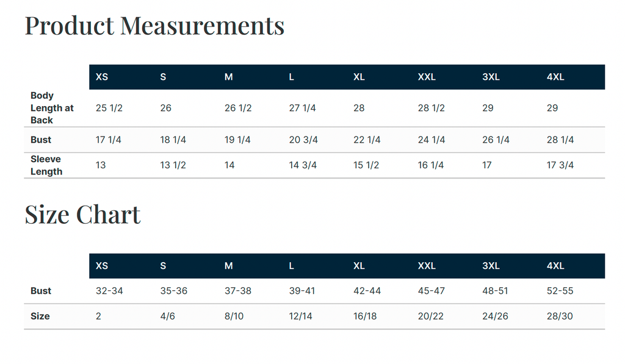This screenshot has height=364, width=625.
Task: Select the 20 3/4 bust measurement cell
Action: click(x=303, y=140)
